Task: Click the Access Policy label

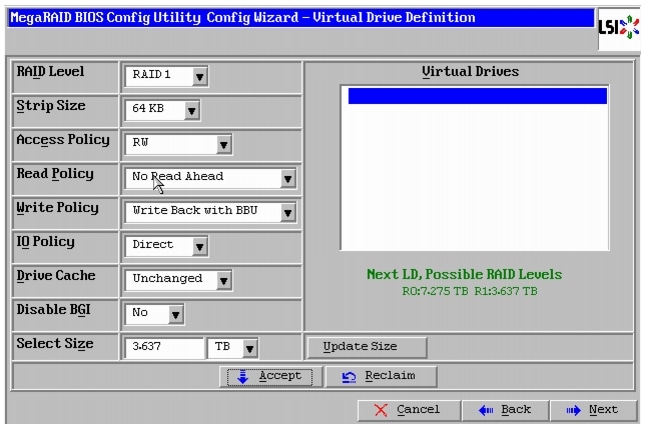Action: (63, 140)
